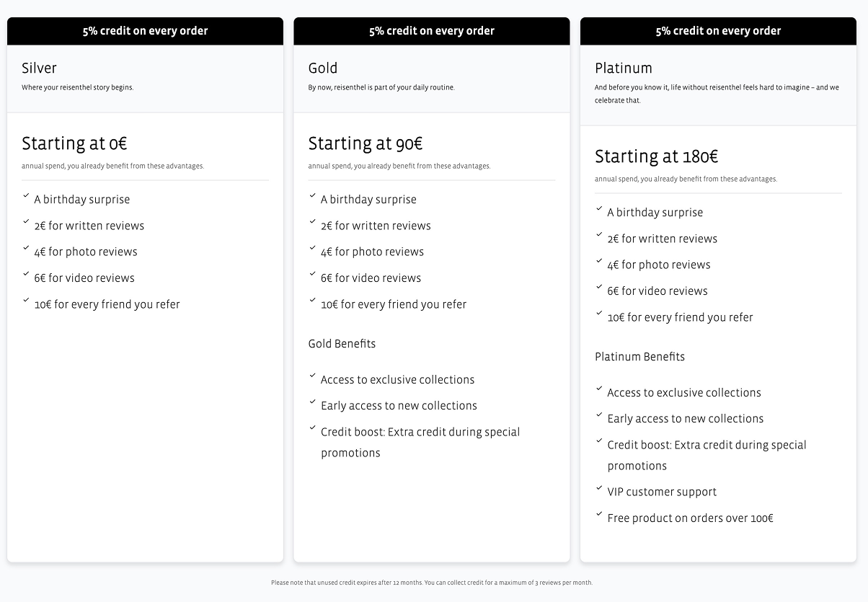Click the Silver card's 5% credit banner

145,31
